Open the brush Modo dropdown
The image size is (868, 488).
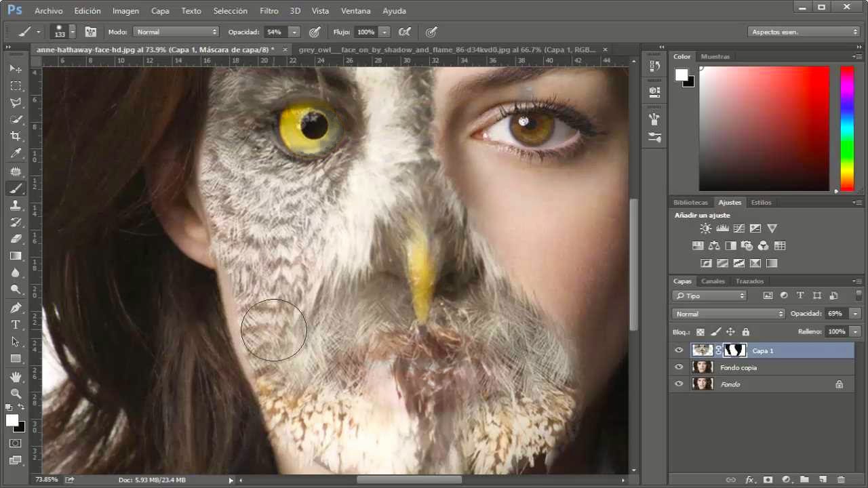click(x=176, y=32)
